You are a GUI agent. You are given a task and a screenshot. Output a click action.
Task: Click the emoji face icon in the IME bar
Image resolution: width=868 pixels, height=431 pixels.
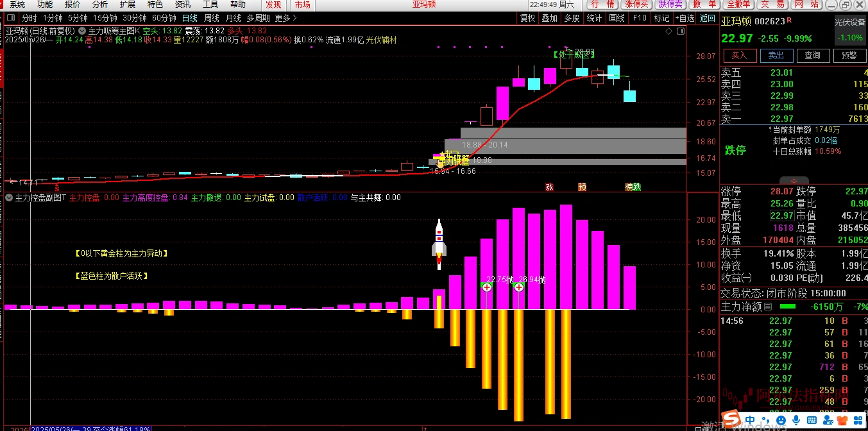[x=779, y=419]
